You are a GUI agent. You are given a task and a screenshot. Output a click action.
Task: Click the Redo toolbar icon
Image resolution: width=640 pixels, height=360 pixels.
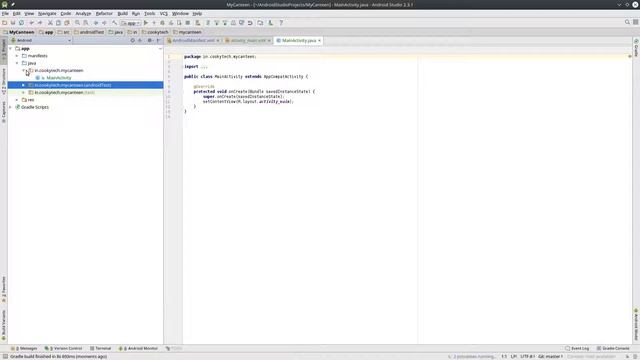coord(40,23)
